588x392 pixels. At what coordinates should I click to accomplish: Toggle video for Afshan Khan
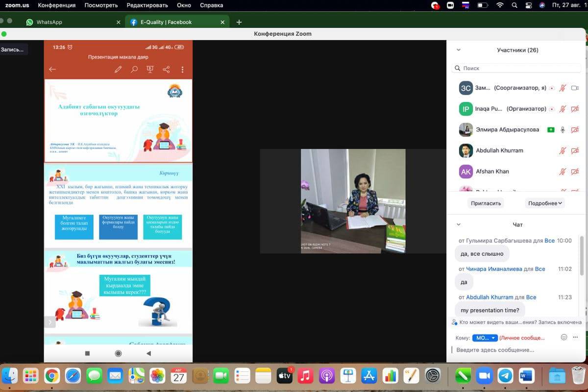coord(575,171)
